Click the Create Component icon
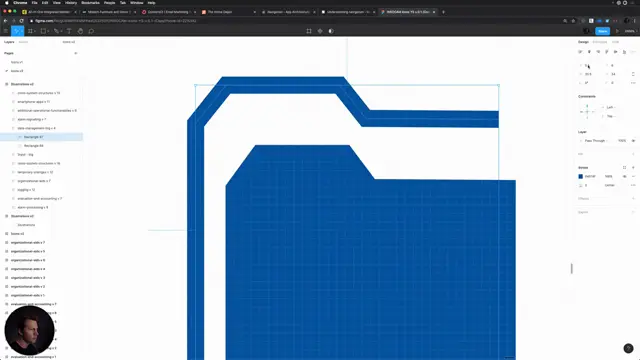640x360 pixels. 320,31
